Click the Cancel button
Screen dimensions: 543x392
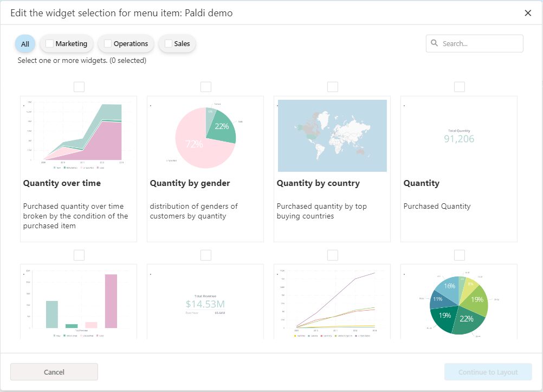pos(54,372)
